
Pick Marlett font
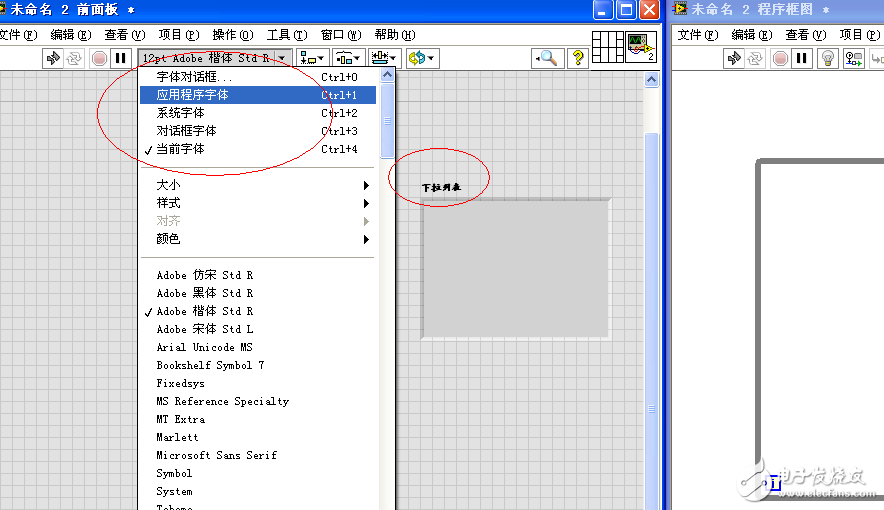coord(258,437)
